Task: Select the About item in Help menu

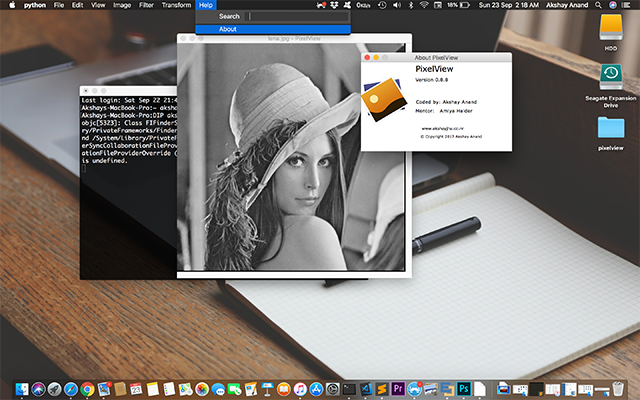Action: pyautogui.click(x=273, y=29)
